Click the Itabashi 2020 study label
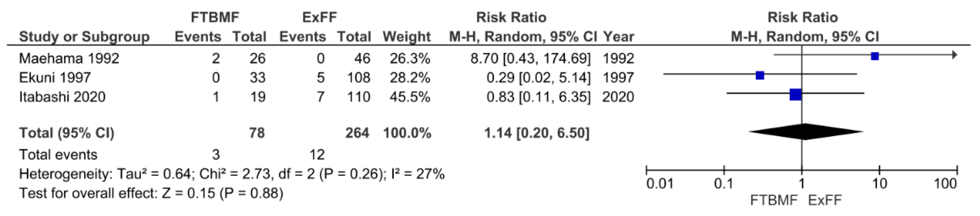 (x=62, y=97)
